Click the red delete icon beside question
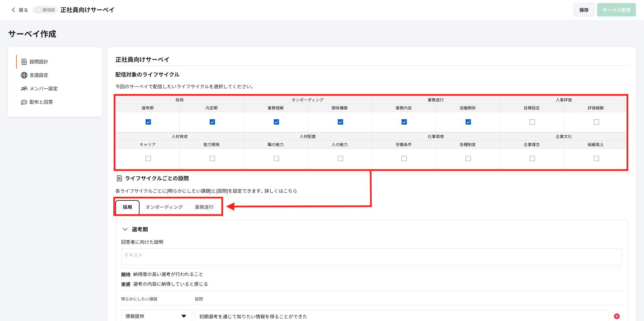Screen dimensions: 644x321 click(x=616, y=316)
